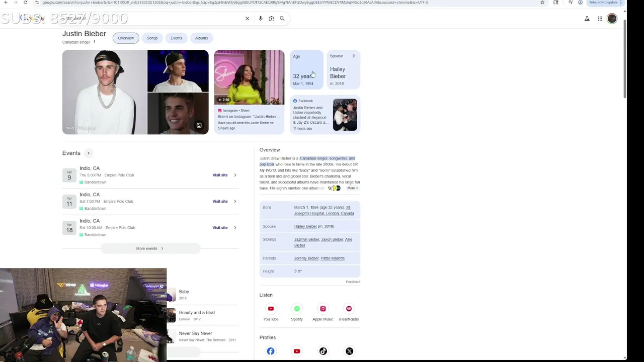
Task: Play the Sherri Instagram video
Action: click(x=249, y=77)
